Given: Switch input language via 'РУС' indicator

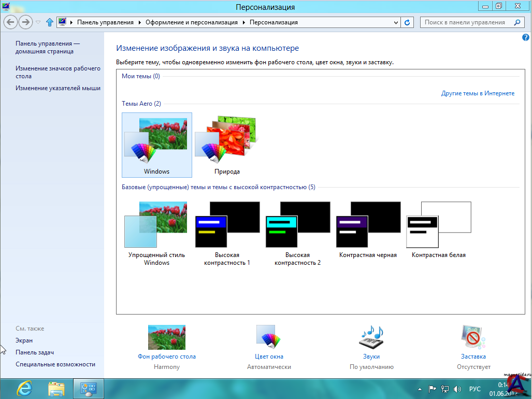Looking at the screenshot, I should pos(475,389).
